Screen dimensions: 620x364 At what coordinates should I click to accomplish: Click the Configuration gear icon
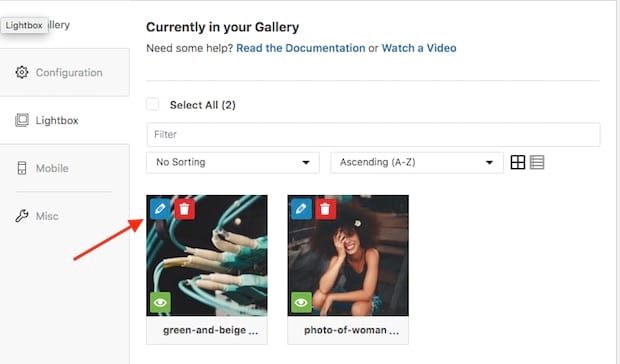click(x=22, y=72)
